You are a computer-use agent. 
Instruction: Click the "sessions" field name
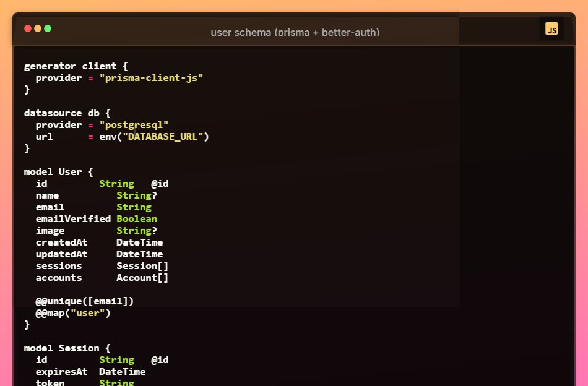(59, 266)
